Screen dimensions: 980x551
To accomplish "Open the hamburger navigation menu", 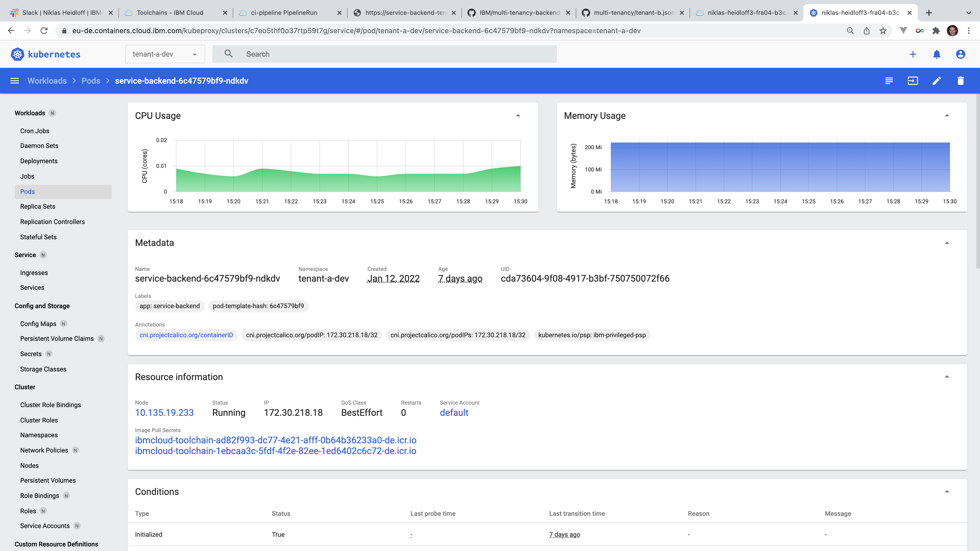I will [15, 81].
